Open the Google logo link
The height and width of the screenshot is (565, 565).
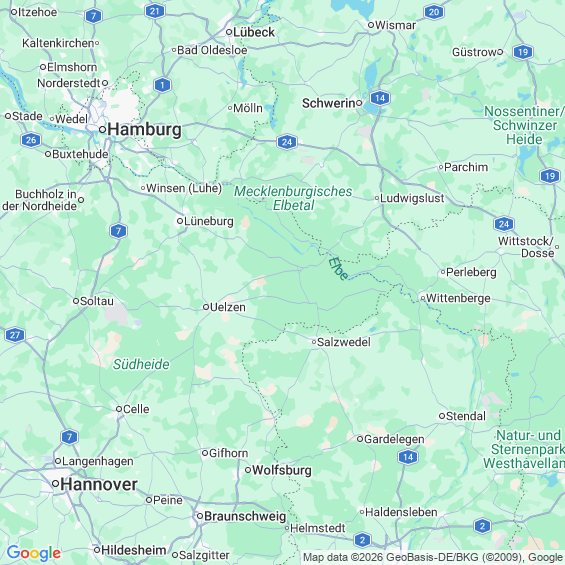34,553
